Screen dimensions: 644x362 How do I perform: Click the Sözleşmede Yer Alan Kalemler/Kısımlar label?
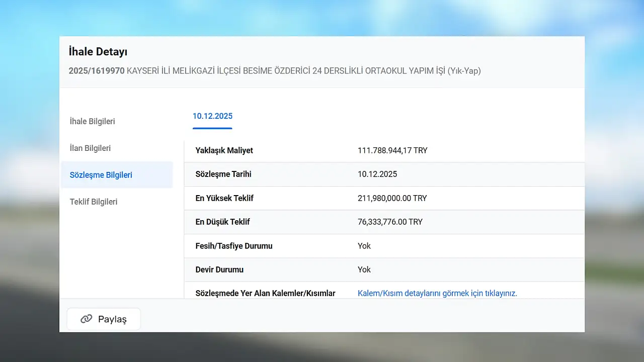265,293
